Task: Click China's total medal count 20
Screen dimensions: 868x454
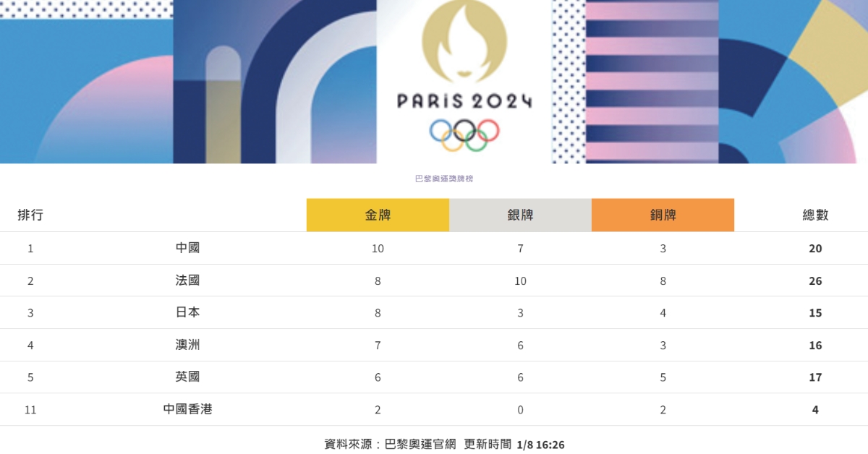Action: coord(815,249)
